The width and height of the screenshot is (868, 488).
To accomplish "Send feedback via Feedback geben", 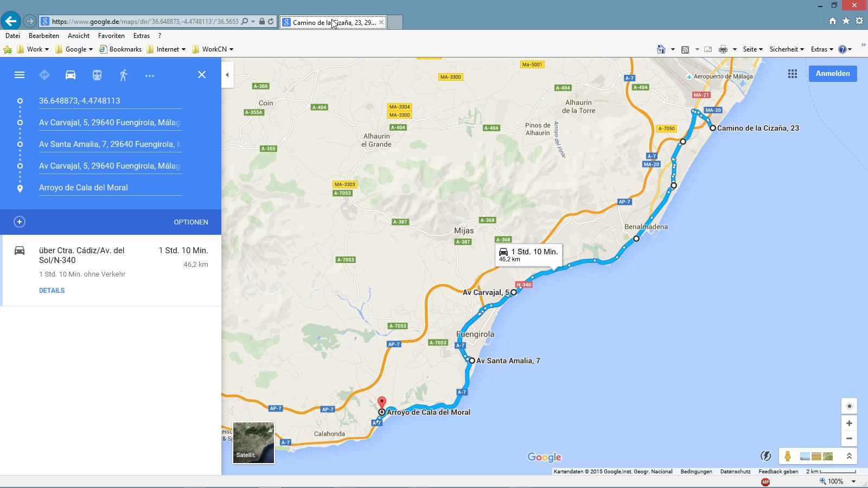I will tap(778, 472).
